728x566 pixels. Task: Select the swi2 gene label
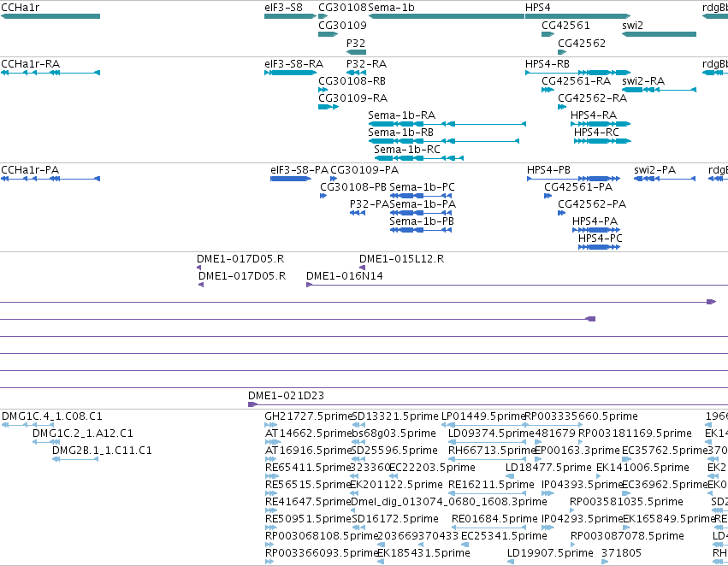coord(632,26)
